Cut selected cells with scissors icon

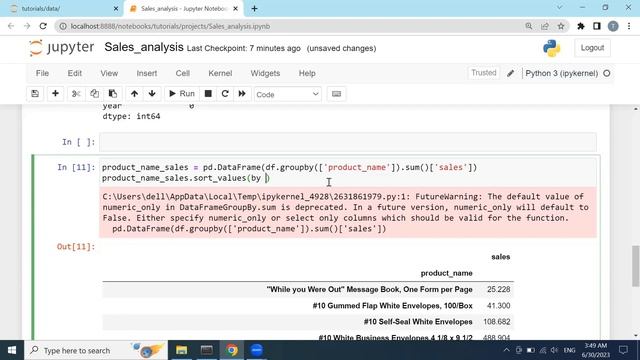coord(76,94)
